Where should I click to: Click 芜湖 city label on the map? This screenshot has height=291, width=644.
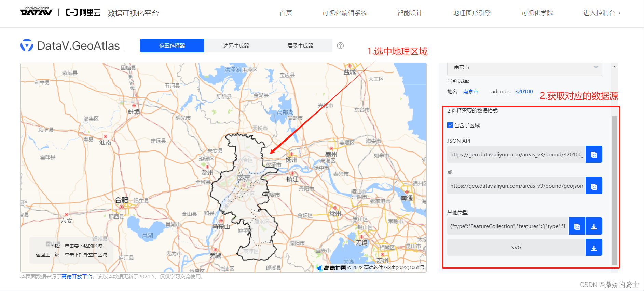(x=216, y=256)
